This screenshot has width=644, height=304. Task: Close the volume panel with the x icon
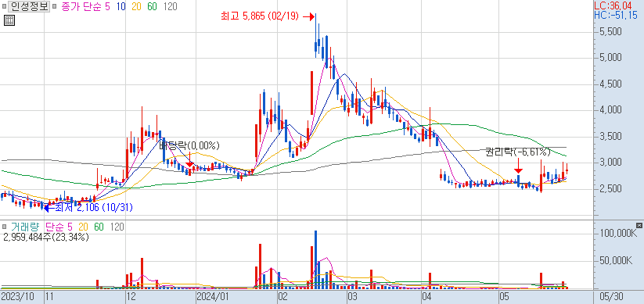[639, 225]
